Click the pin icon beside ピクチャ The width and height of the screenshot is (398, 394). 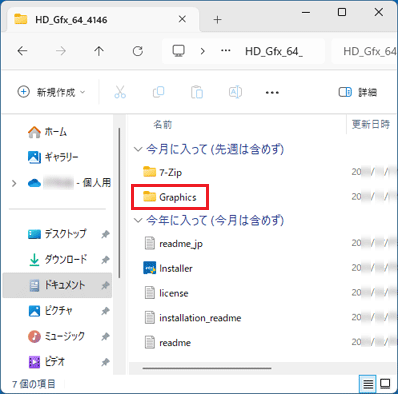click(x=105, y=311)
